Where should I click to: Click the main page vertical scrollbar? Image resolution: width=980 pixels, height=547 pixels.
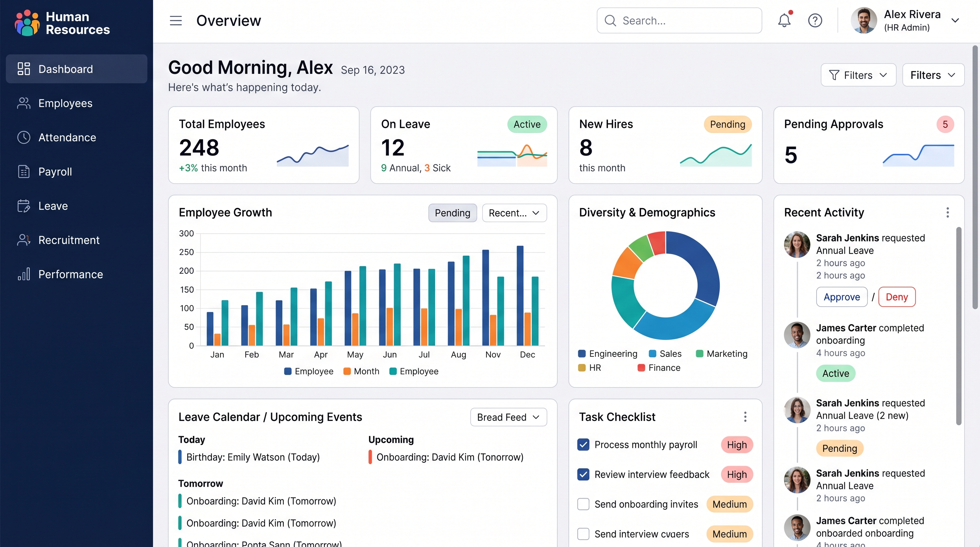point(975,177)
